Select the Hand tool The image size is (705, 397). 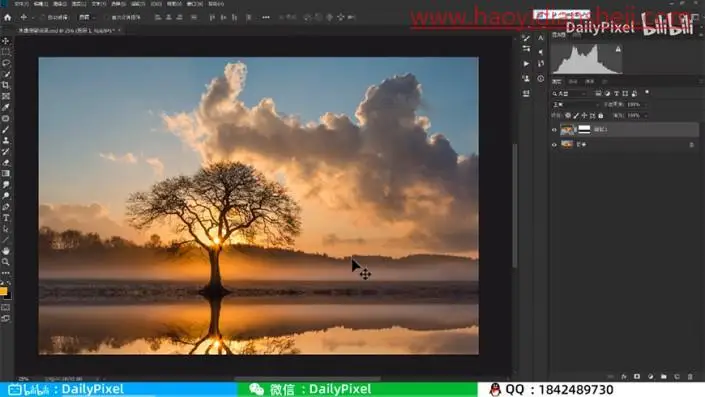[6, 251]
